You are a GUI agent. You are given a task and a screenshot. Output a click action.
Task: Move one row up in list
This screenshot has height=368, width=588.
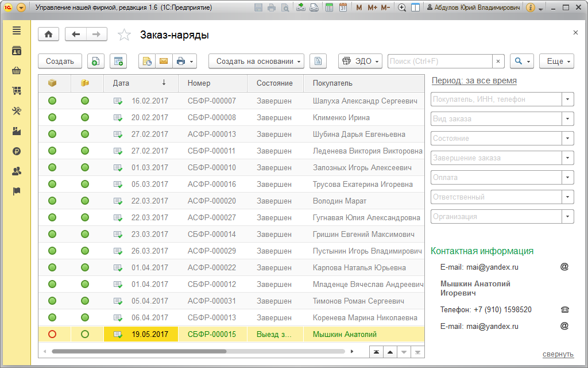(x=390, y=352)
